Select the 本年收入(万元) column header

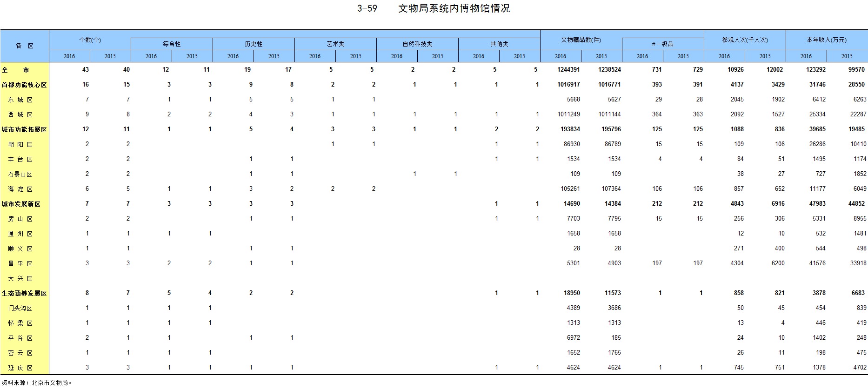[826, 40]
